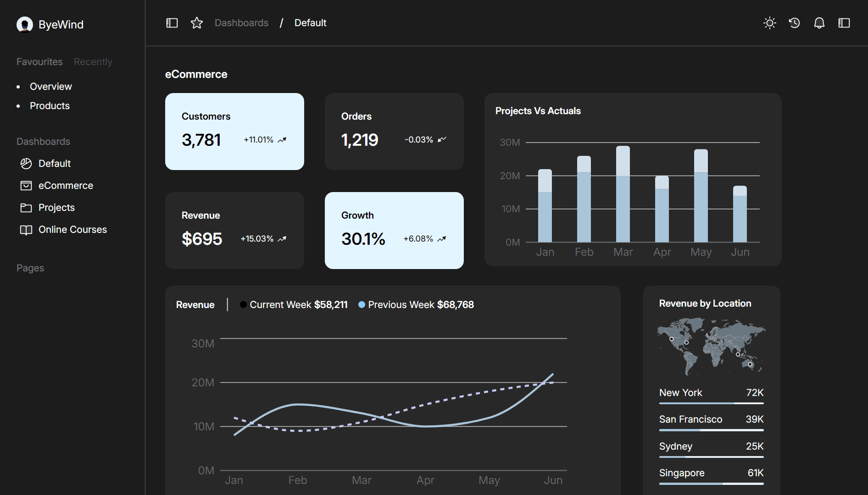
Task: Navigate to the Products link
Action: point(50,105)
